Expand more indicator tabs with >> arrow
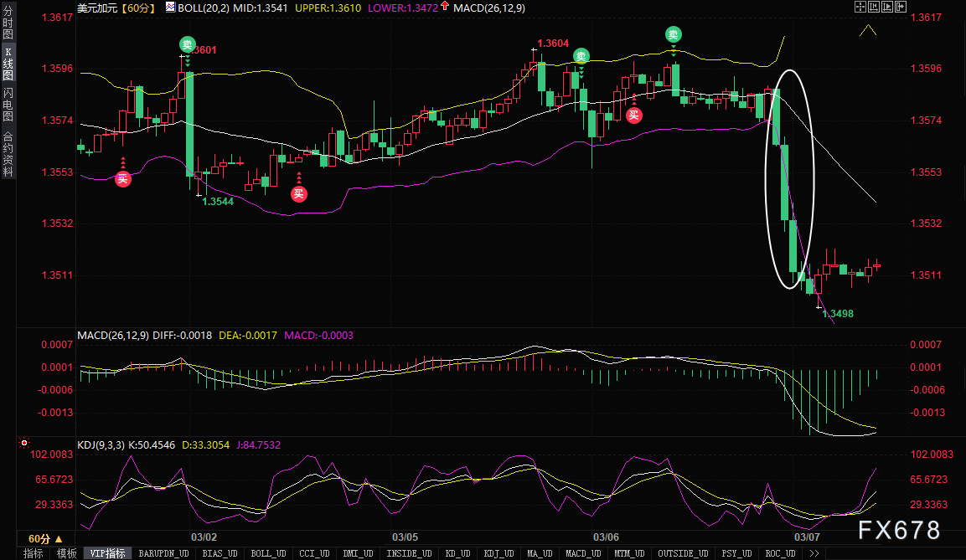Screen dimensions: 966x560 point(814,553)
